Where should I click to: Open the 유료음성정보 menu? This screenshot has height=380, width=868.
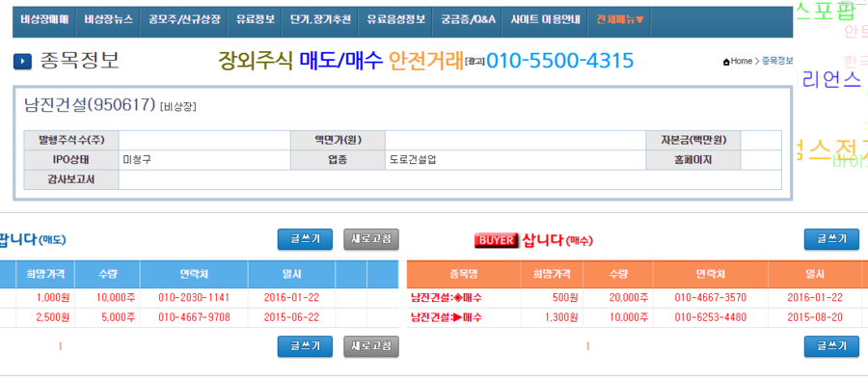point(395,19)
